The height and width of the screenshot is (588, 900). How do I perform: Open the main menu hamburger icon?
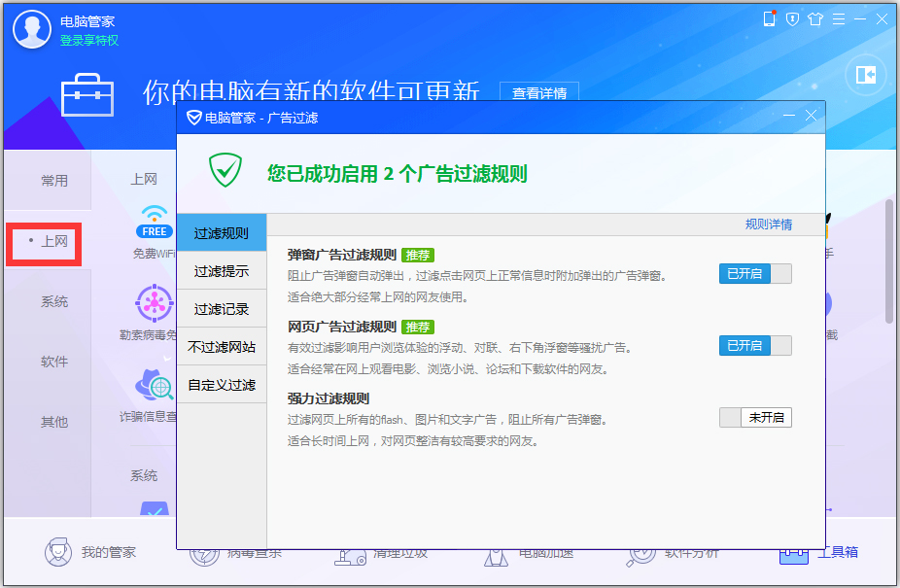839,19
